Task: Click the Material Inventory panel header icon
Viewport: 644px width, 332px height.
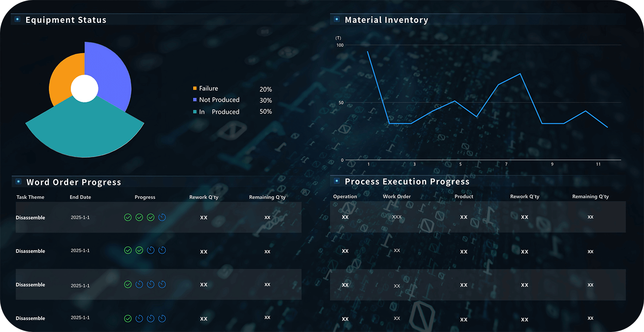Action: tap(337, 19)
